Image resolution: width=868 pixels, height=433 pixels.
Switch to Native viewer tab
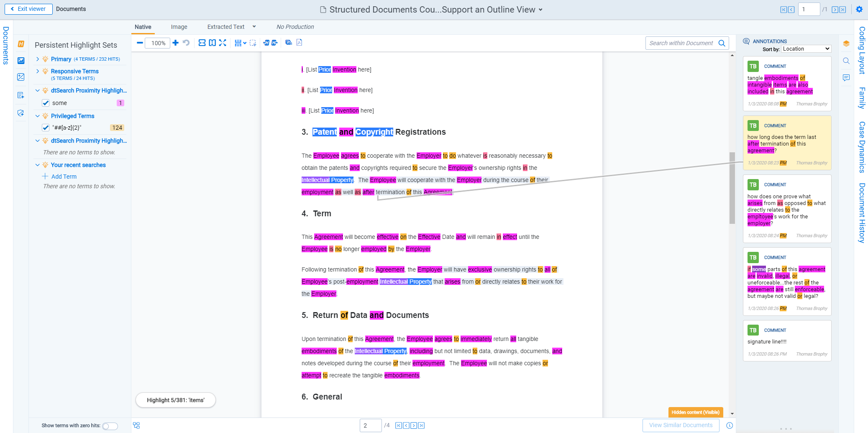tap(143, 27)
